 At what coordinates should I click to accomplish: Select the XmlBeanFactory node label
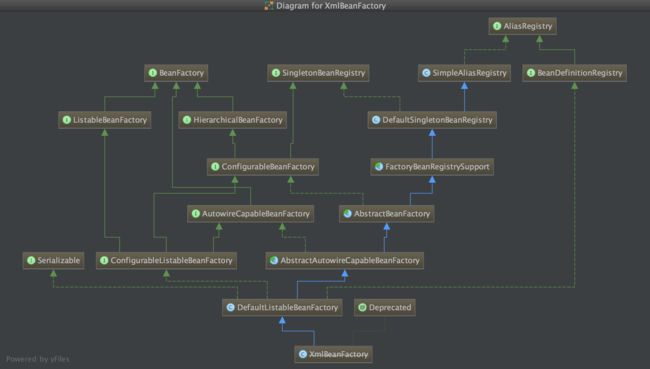pos(338,354)
